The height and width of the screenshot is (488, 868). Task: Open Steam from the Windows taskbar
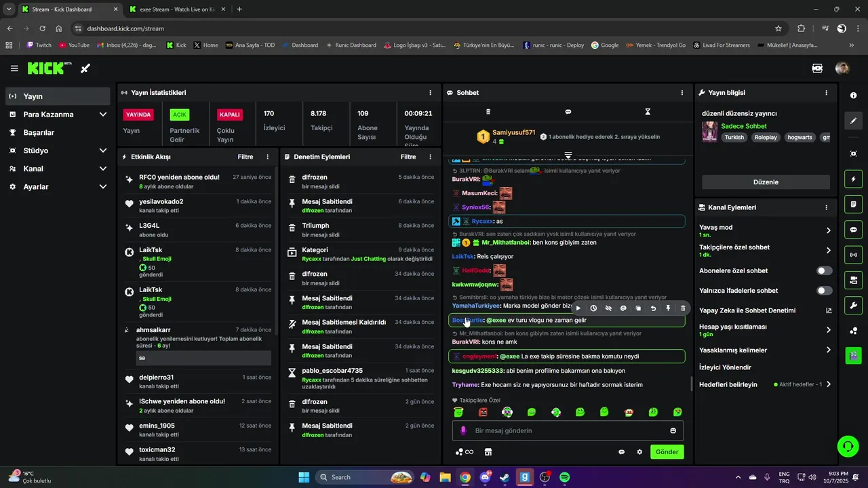(505, 477)
